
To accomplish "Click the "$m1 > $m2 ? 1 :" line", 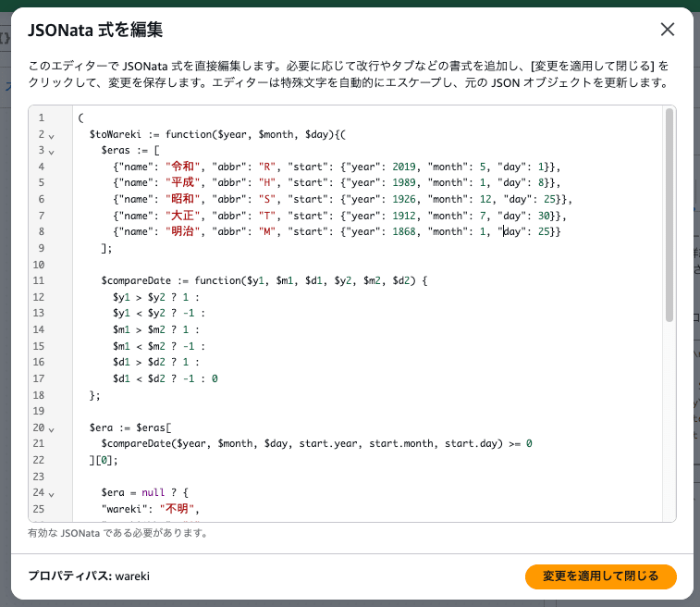I will tap(155, 329).
